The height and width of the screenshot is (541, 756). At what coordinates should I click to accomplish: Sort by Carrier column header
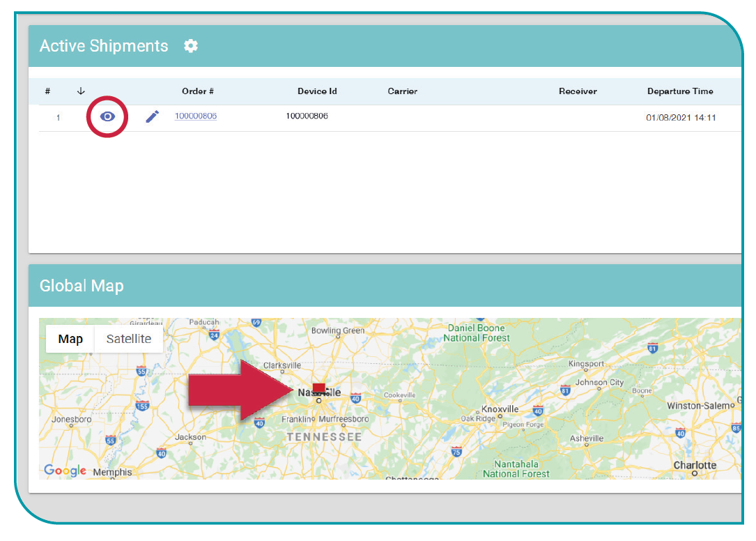click(403, 91)
